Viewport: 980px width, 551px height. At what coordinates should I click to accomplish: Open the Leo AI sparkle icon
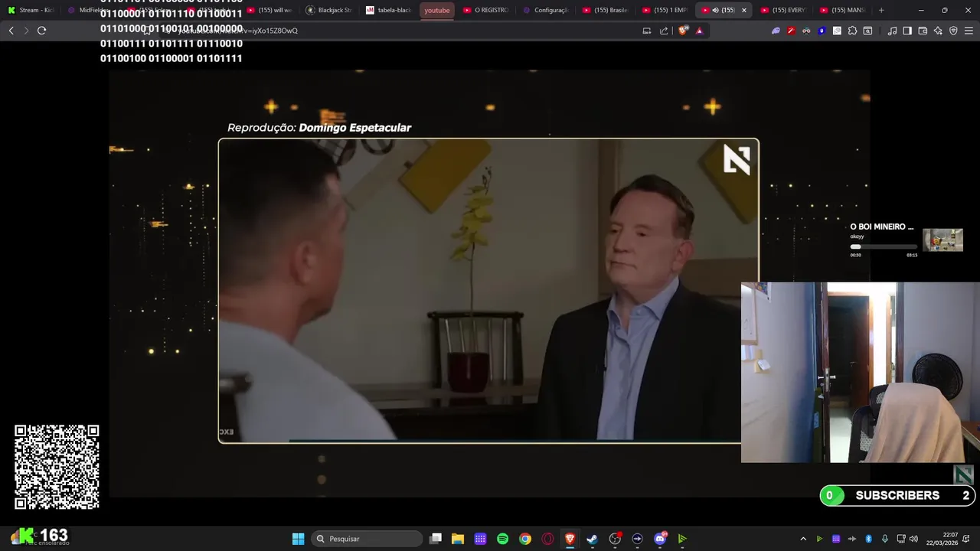tap(938, 31)
